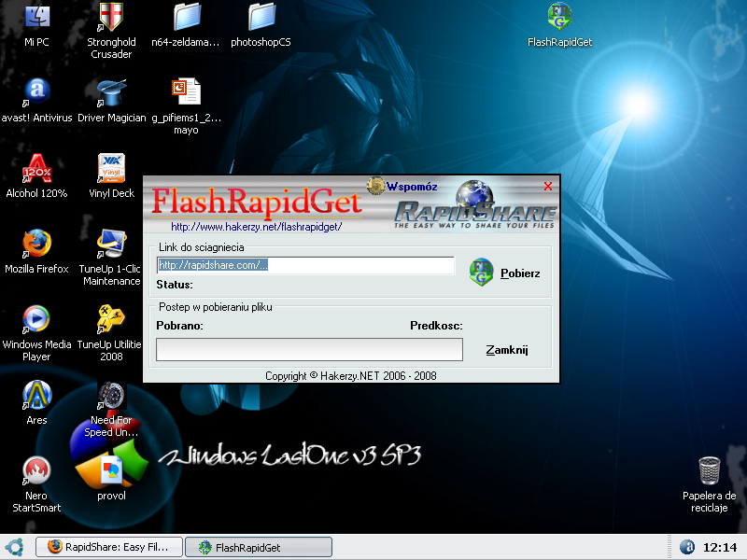This screenshot has width=747, height=560.
Task: Click the Status: label
Action: (175, 285)
